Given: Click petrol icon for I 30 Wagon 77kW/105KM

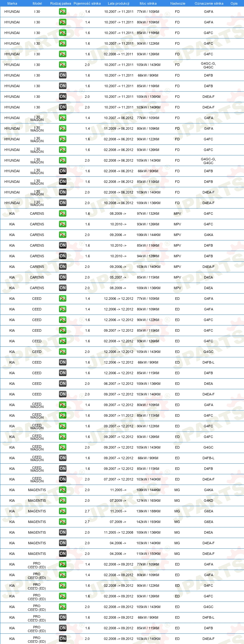Looking at the screenshot, I should 62,118.
